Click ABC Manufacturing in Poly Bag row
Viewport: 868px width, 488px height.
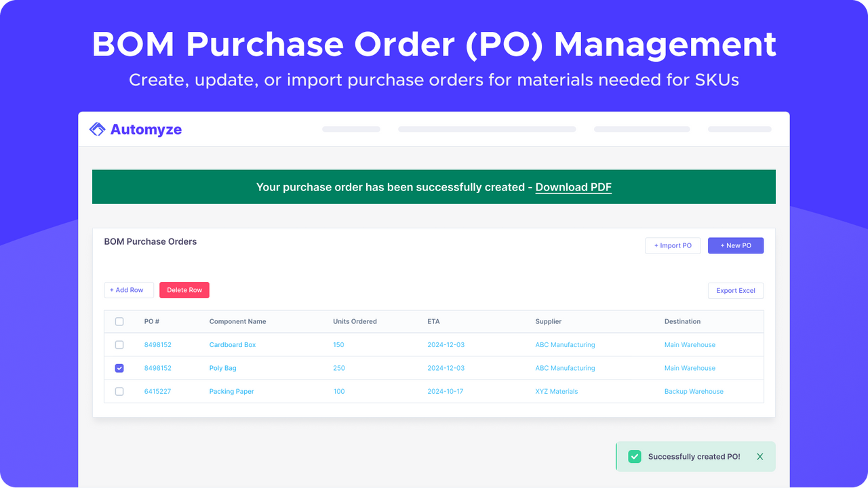pos(565,368)
